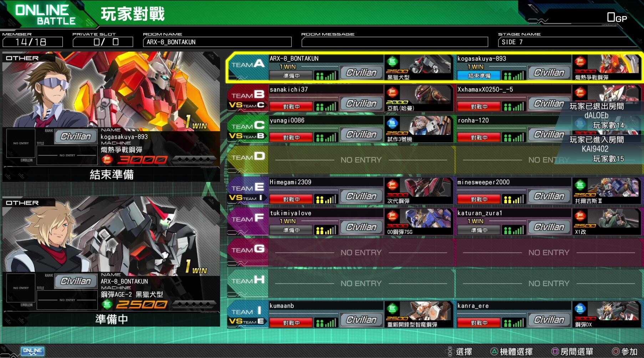
Task: Click connection signal bars for tukimiyalove
Action: click(326, 230)
